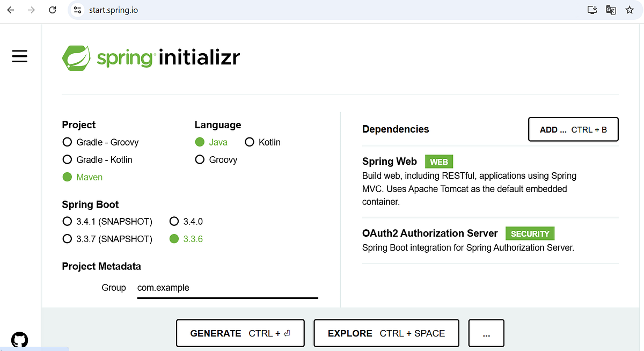Click the Spring leaf logo
The width and height of the screenshot is (644, 351).
(x=76, y=57)
